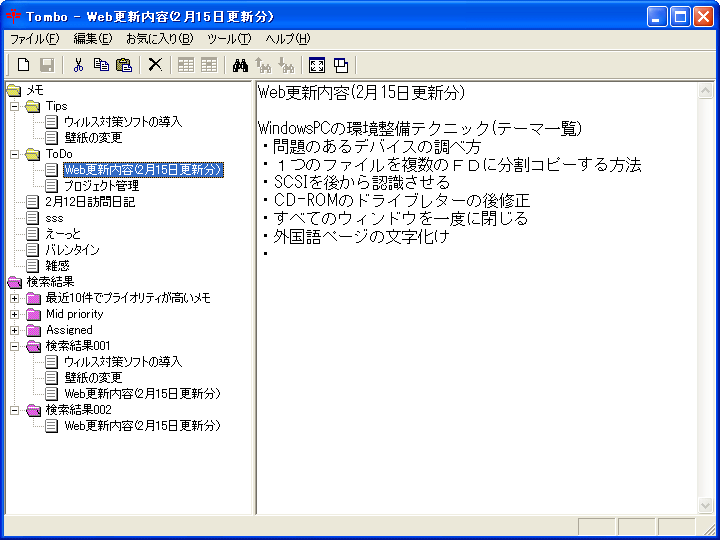Place cursor in WindowsPCの環境整備テクニック heading
Screen dimensions: 720x540
click(x=421, y=129)
